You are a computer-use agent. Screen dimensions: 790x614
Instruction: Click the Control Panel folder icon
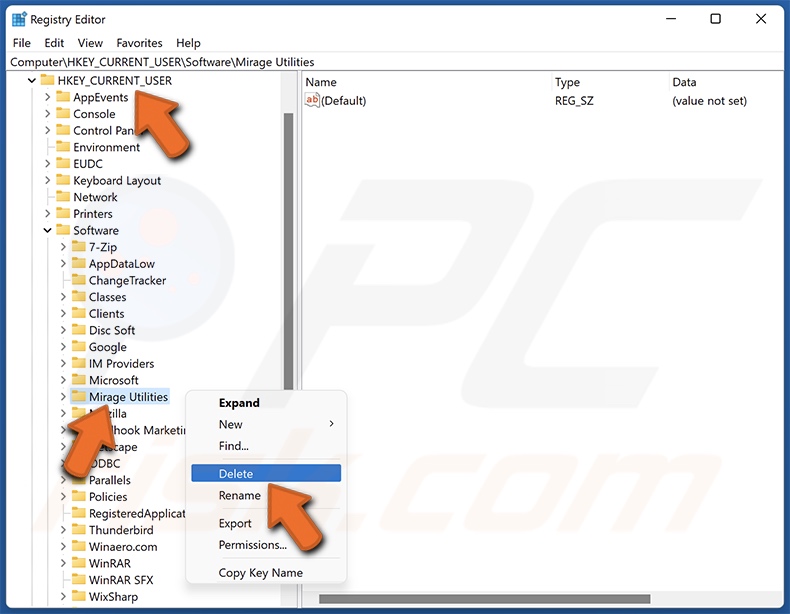63,130
